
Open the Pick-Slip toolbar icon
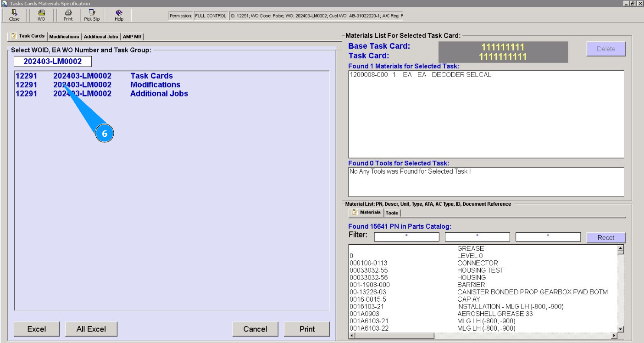click(x=92, y=15)
